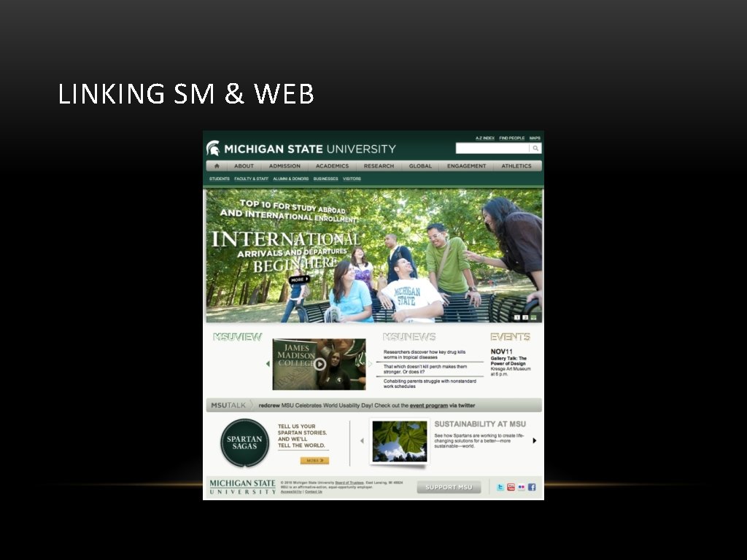Open the Global menu

[x=420, y=166]
